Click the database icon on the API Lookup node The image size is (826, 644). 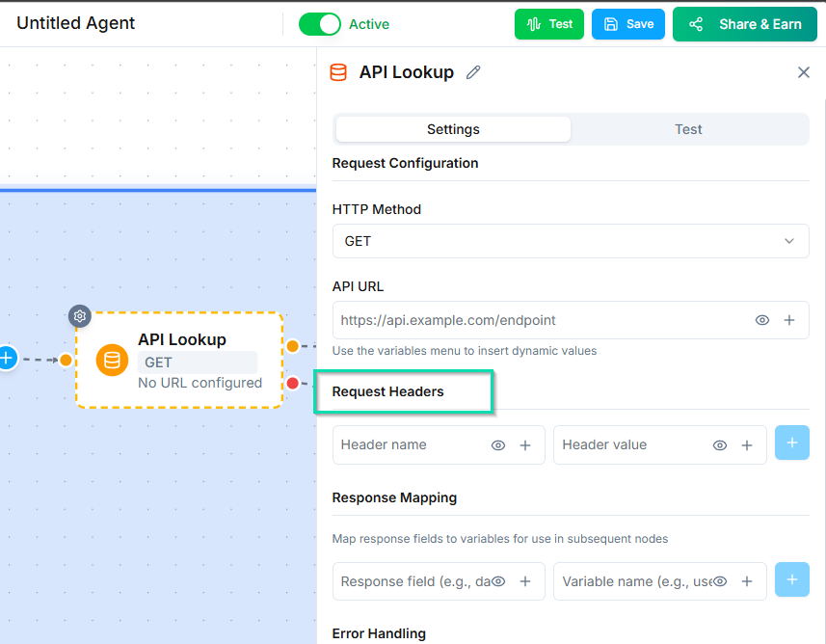point(112,361)
